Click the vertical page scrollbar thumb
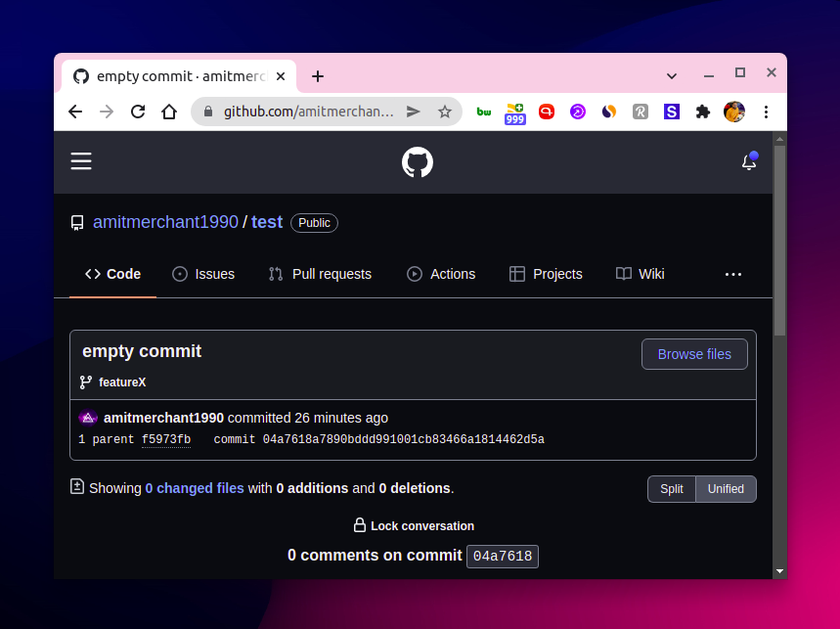This screenshot has height=629, width=840. (x=780, y=241)
